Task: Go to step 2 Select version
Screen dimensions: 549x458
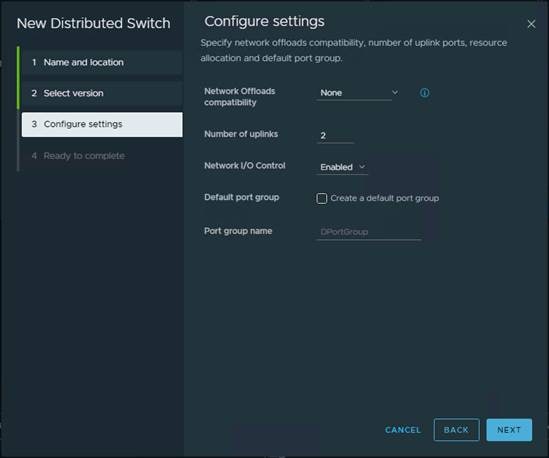Action: (102, 93)
